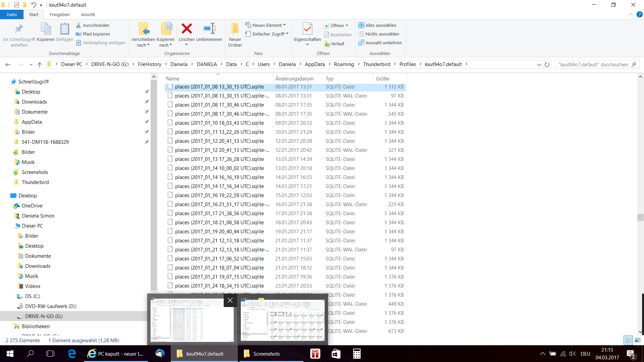Expand the address bar history dropdown
This screenshot has height=362, width=644.
(539, 64)
